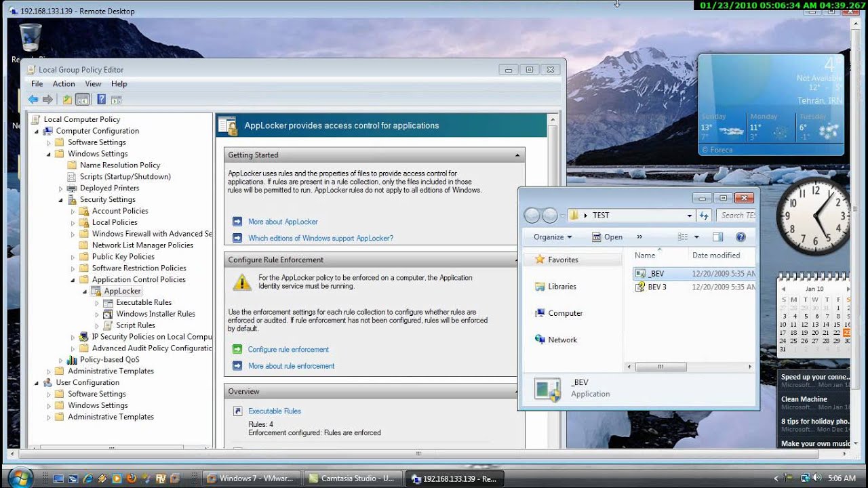868x488 pixels.
Task: Click the Show Desktop quick launch icon
Action: point(58,479)
